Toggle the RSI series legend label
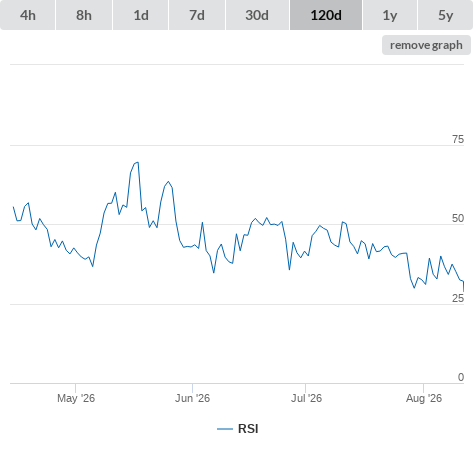This screenshot has width=474, height=455. (248, 429)
